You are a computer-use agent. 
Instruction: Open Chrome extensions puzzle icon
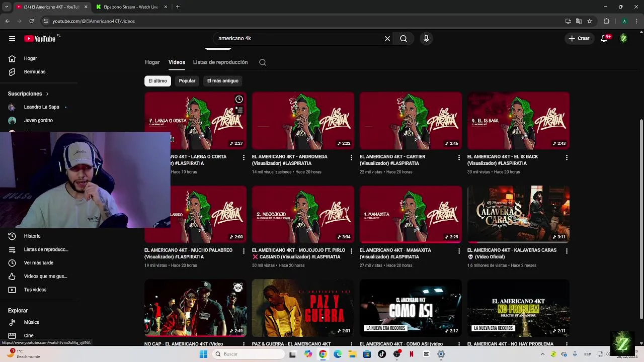coord(606,21)
